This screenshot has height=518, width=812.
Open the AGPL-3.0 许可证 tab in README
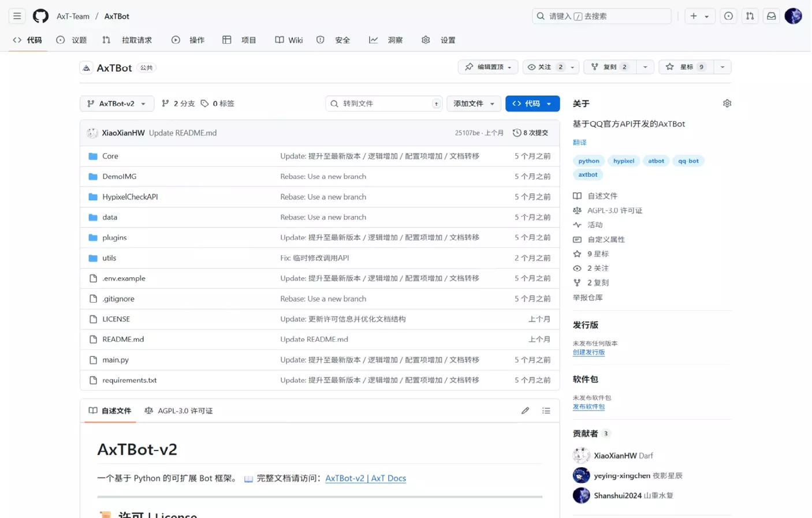pyautogui.click(x=179, y=411)
